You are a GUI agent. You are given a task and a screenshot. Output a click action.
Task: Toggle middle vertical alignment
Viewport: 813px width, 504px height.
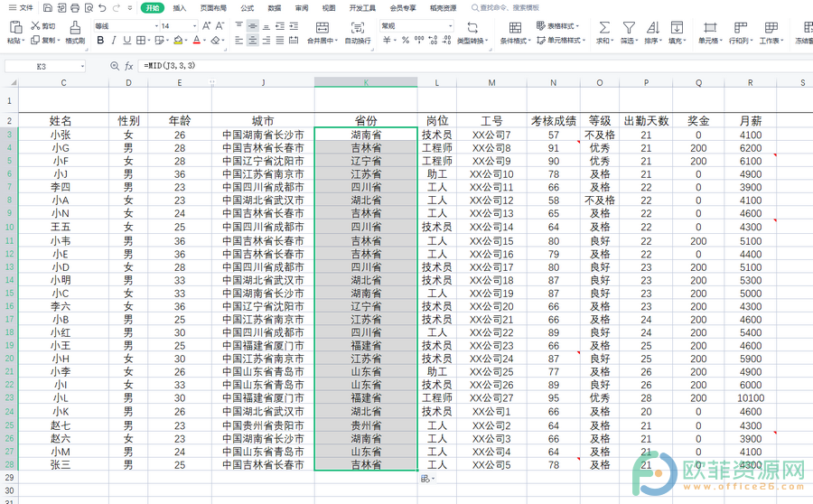pos(253,26)
